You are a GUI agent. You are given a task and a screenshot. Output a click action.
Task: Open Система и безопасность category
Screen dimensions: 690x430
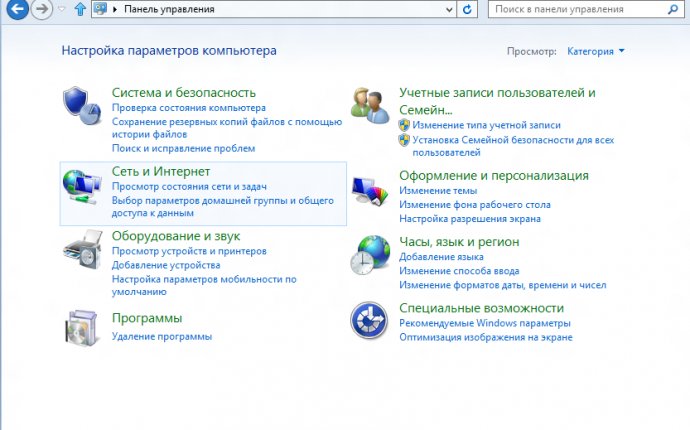point(184,92)
